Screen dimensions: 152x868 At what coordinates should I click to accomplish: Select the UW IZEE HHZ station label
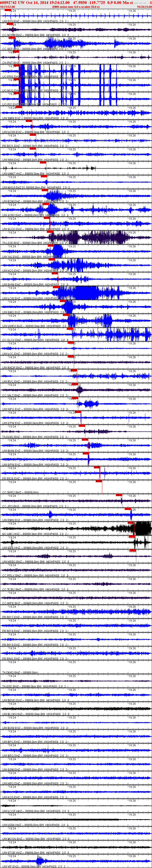coord(35,548)
